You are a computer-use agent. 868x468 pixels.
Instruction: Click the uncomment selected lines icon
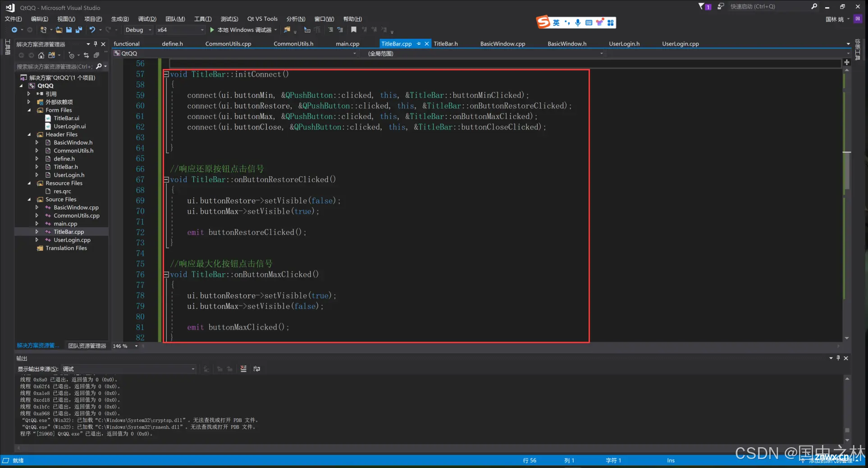pos(340,30)
